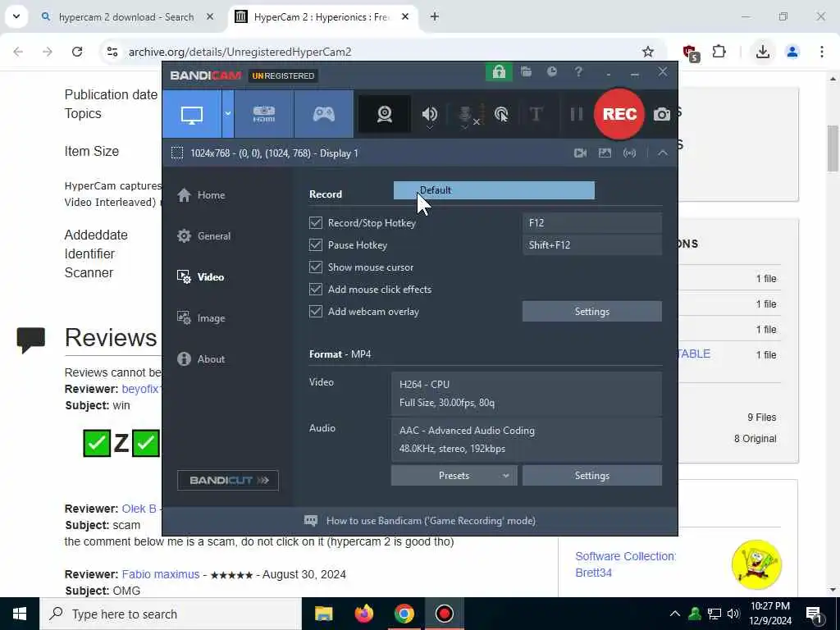The width and height of the screenshot is (840, 630).
Task: Open Home section in sidebar
Action: pos(201,195)
